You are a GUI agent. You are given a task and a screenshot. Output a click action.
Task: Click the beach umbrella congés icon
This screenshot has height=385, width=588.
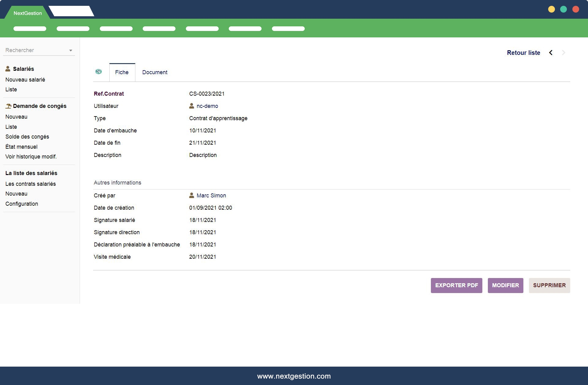[x=8, y=106]
